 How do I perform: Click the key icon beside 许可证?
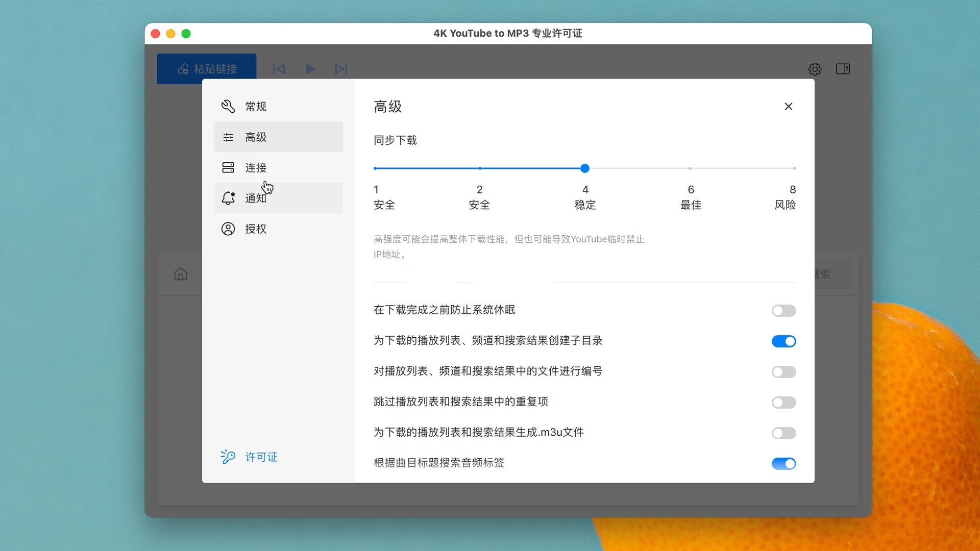228,457
